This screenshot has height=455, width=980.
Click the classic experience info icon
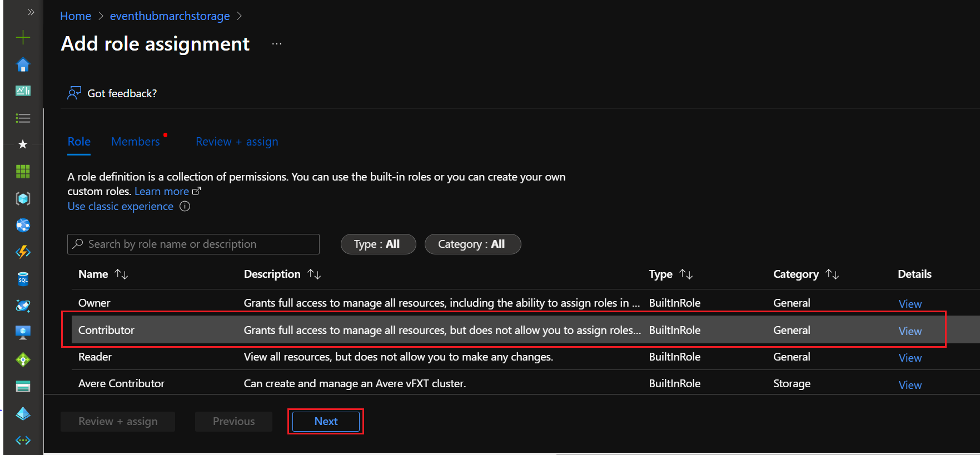coord(185,207)
